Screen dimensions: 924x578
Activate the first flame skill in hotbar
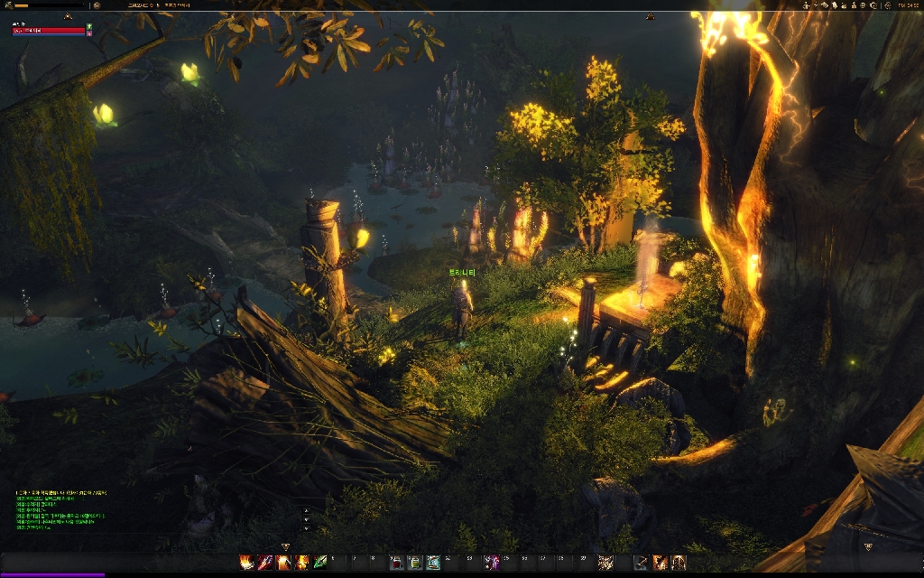[x=245, y=563]
